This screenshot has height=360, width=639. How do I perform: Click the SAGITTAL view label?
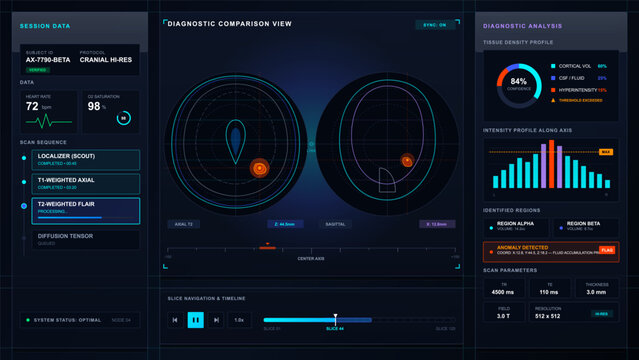click(x=335, y=224)
